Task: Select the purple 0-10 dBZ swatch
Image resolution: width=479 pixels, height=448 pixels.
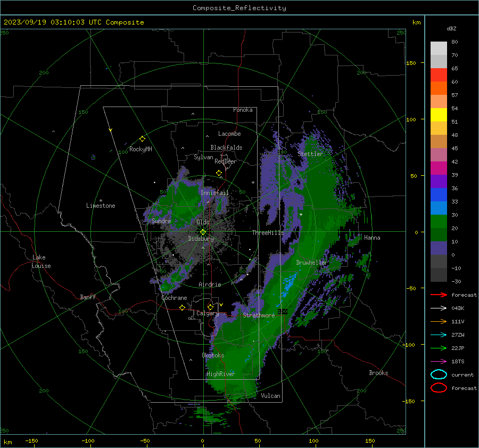Action: [x=439, y=248]
